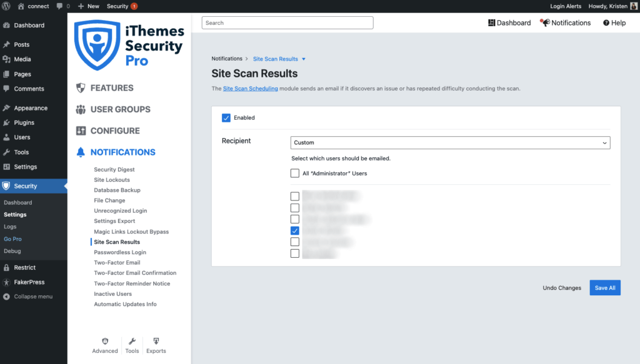Go to Notifications breadcrumb link
Viewport: 640px width, 364px height.
pyautogui.click(x=227, y=59)
